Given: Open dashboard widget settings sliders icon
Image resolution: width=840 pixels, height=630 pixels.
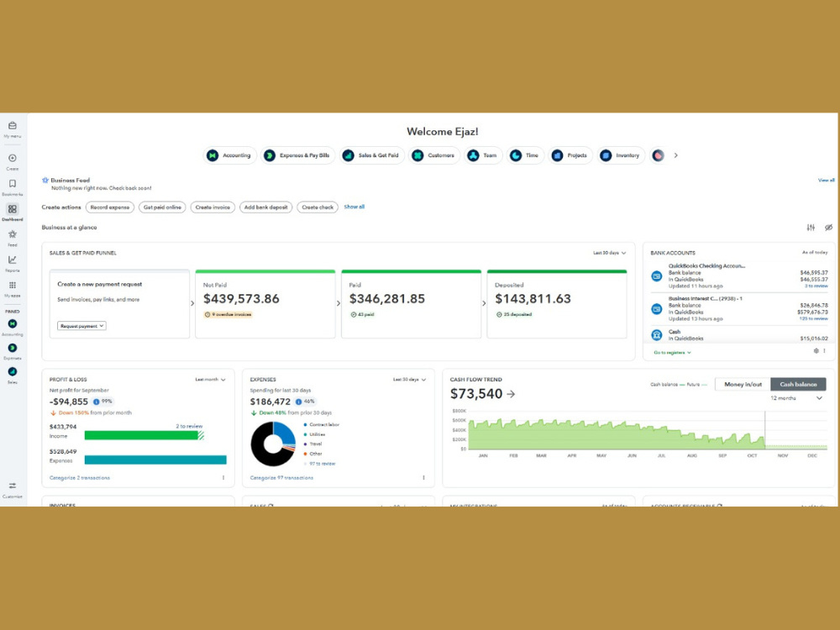Looking at the screenshot, I should (x=811, y=228).
